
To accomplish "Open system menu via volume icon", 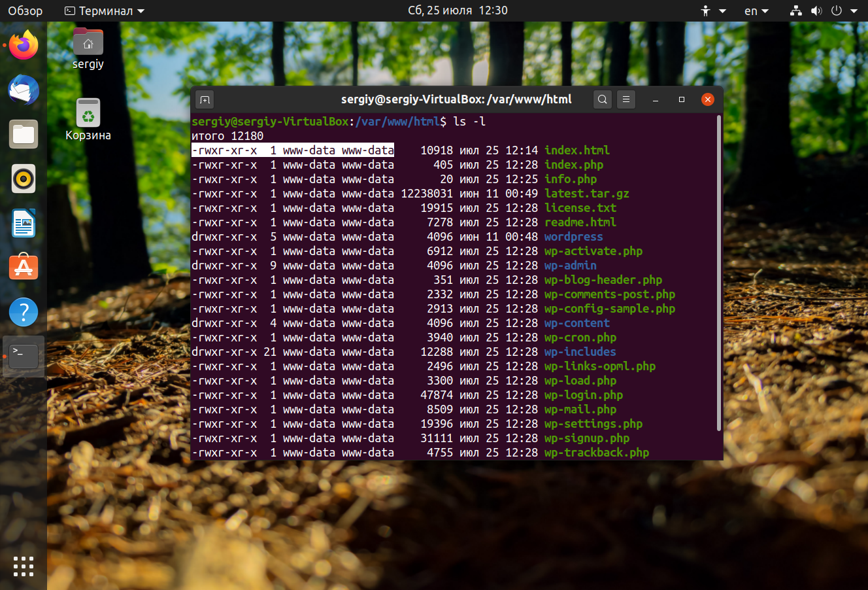I will click(816, 11).
